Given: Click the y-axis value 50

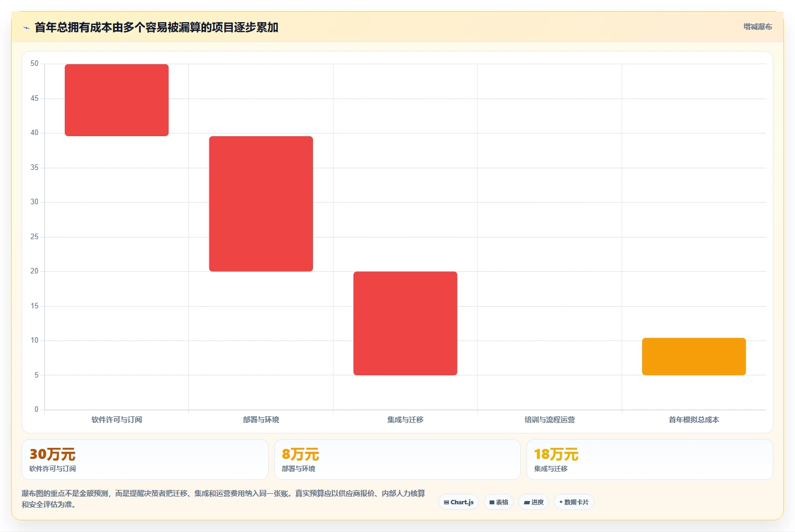Looking at the screenshot, I should [x=34, y=64].
